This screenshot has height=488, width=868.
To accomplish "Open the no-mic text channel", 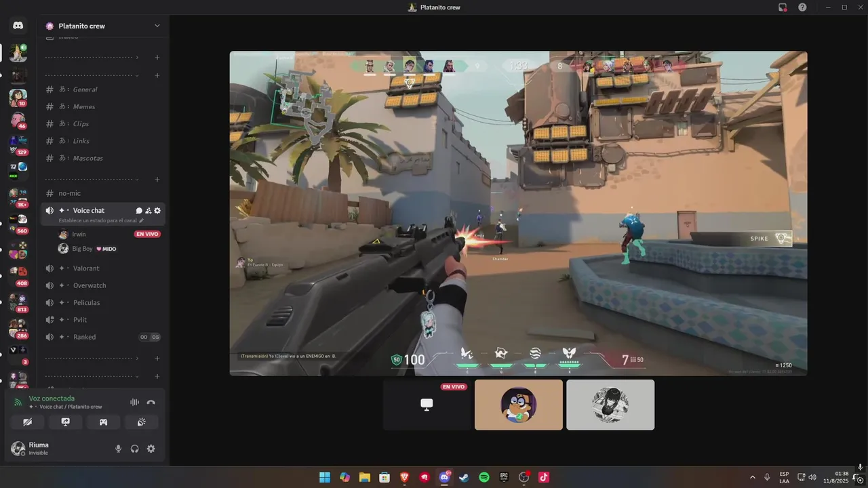I will tap(103, 193).
